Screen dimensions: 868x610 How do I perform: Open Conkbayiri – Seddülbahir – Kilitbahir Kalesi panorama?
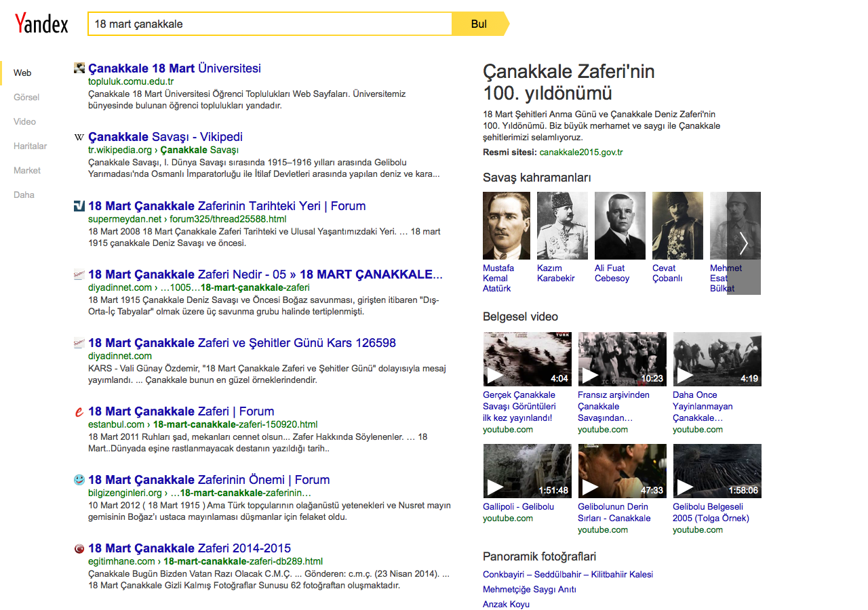tap(568, 574)
